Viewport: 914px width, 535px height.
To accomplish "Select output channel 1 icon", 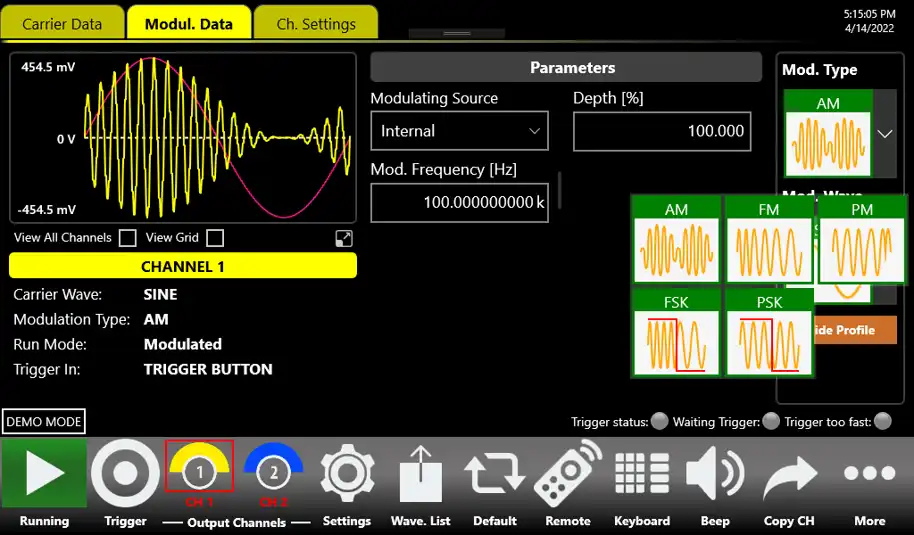I will (199, 466).
